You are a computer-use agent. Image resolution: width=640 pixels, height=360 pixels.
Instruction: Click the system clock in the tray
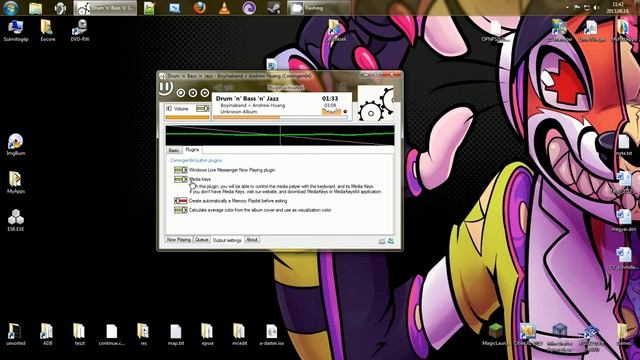click(x=617, y=8)
